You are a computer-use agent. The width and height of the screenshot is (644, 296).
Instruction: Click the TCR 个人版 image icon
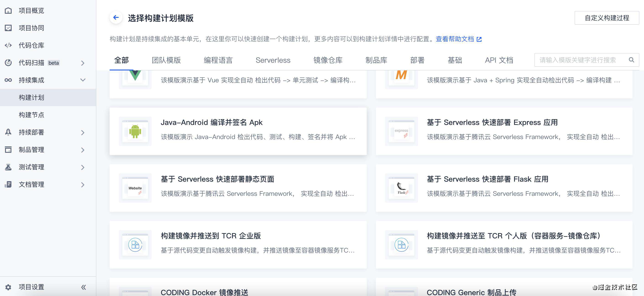401,245
